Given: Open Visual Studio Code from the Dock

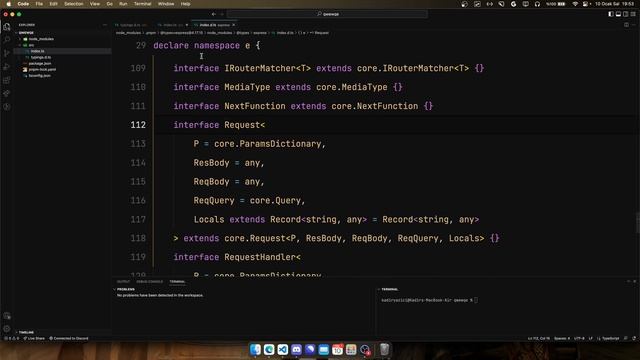Looking at the screenshot, I should (282, 349).
